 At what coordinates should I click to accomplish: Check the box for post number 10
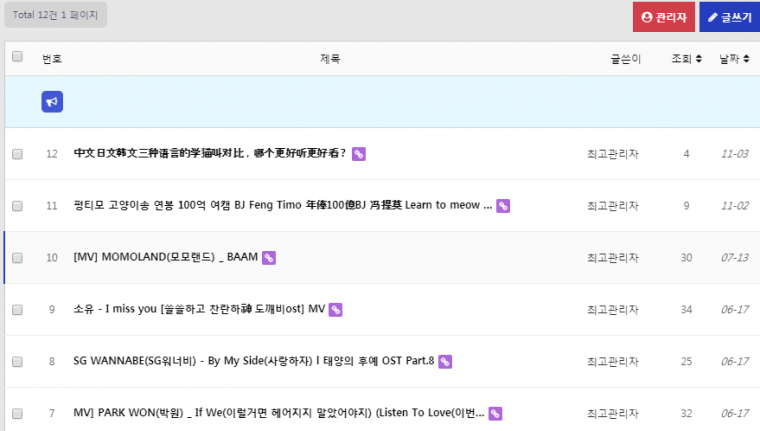pos(17,258)
